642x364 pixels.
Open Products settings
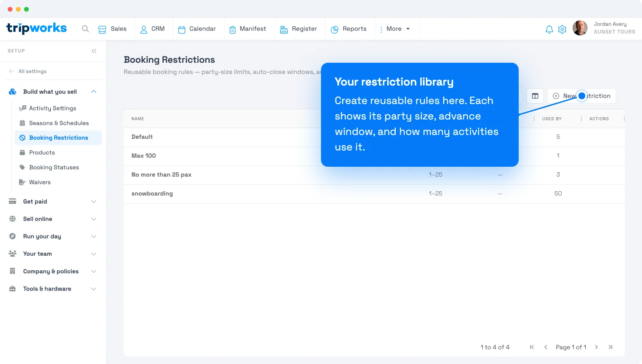coord(42,153)
